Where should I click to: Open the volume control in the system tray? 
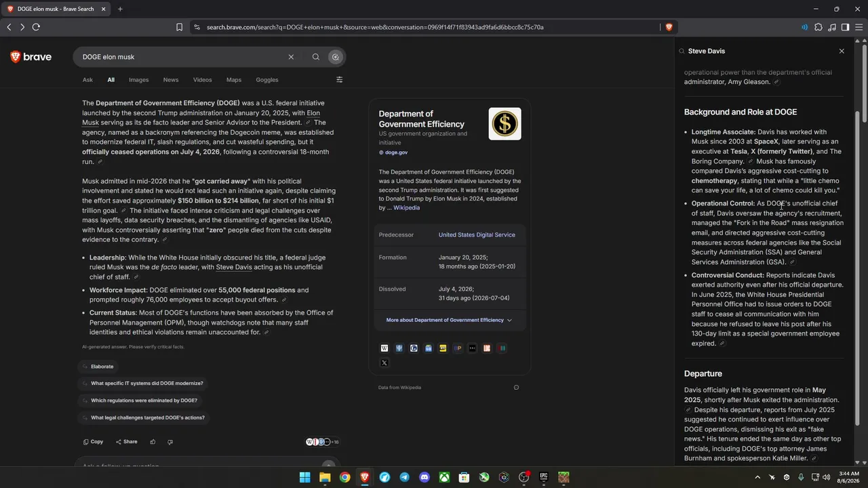[x=826, y=477]
